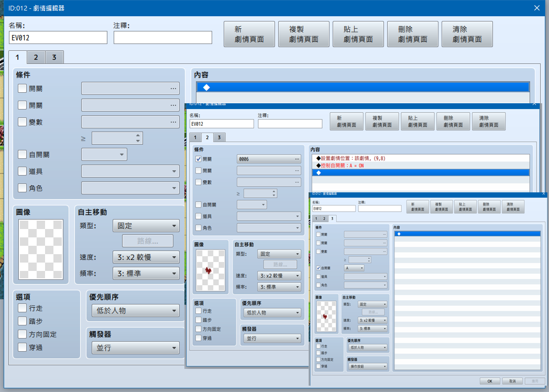
Task: Confirm with OK in the smallest window
Action: coord(490,381)
